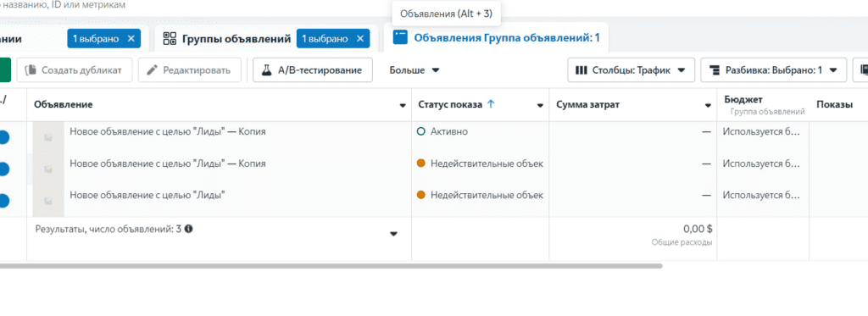This screenshot has width=868, height=316.
Task: Click the 'Общие расходы' label
Action: [x=682, y=242]
